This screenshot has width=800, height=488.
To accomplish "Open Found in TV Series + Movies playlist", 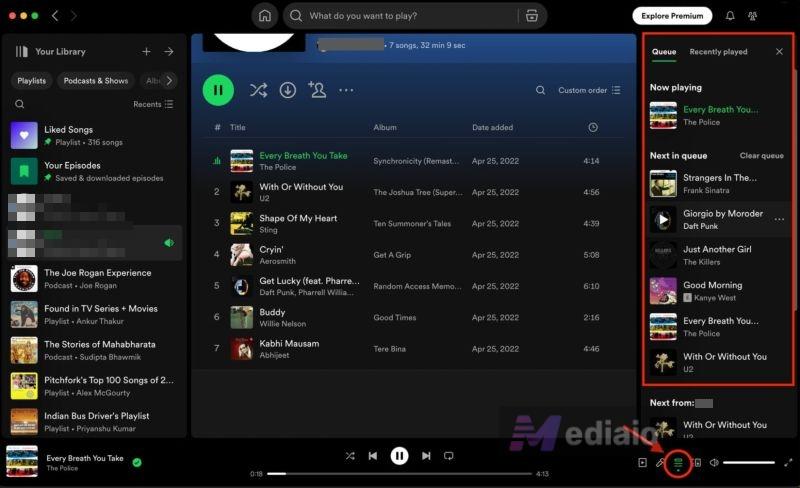I will 95,314.
